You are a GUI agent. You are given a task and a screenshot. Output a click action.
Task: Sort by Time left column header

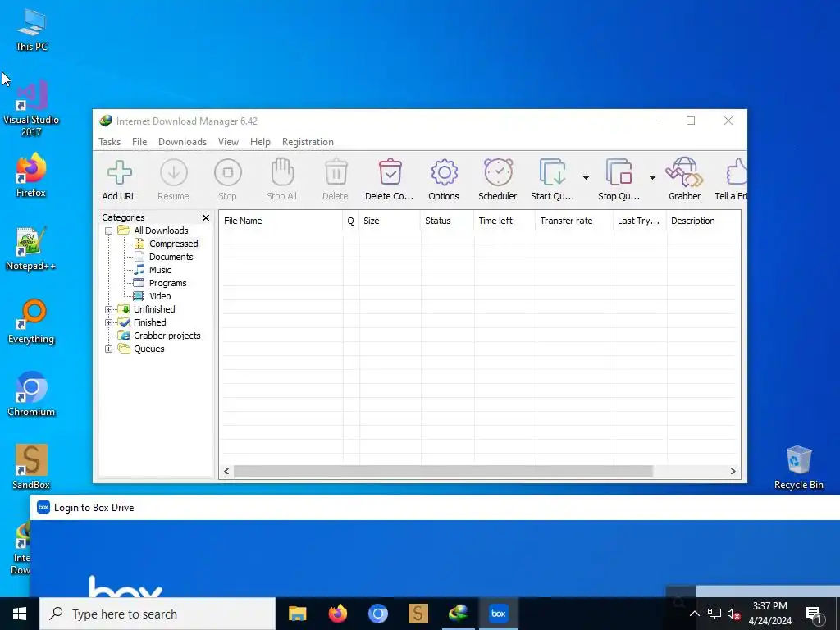point(504,221)
